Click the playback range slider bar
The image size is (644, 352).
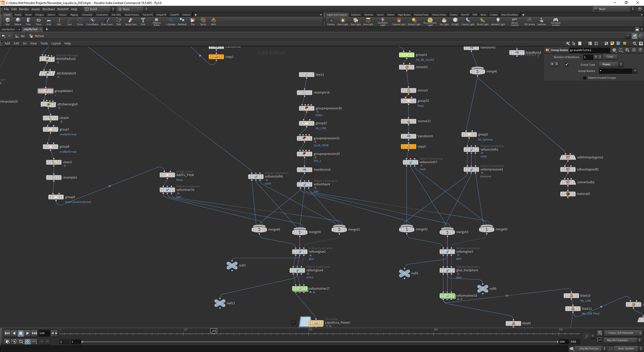coord(320,342)
